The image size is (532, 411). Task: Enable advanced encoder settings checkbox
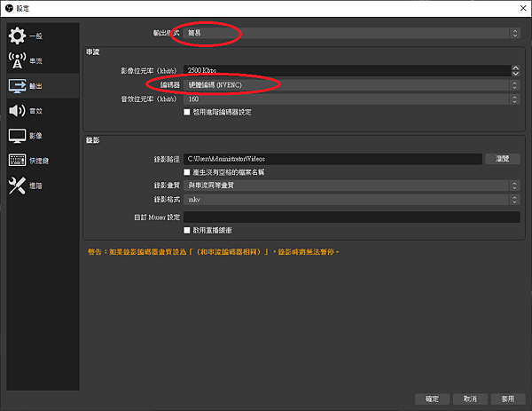(x=186, y=112)
